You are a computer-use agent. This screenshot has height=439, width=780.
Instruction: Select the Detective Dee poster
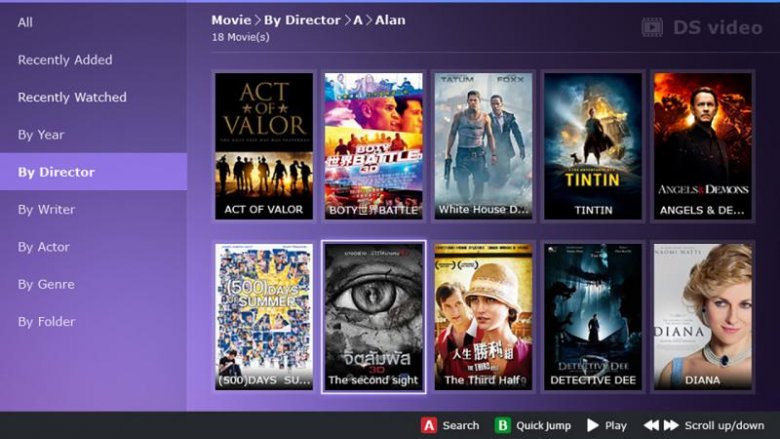pyautogui.click(x=593, y=316)
